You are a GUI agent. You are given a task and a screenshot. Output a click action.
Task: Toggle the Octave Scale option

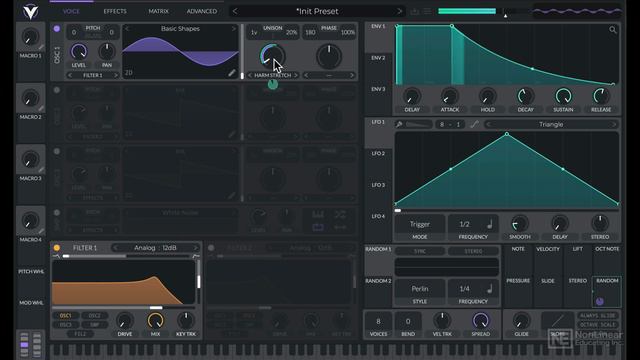click(597, 325)
